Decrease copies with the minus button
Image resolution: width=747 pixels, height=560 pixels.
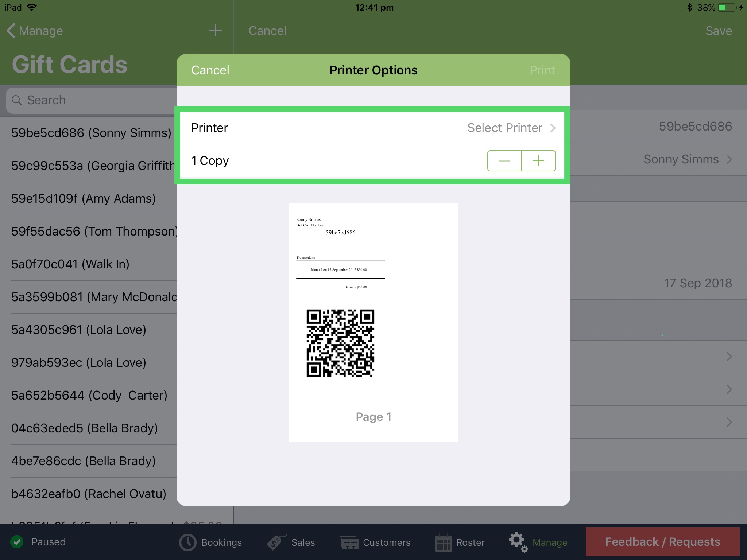(504, 161)
